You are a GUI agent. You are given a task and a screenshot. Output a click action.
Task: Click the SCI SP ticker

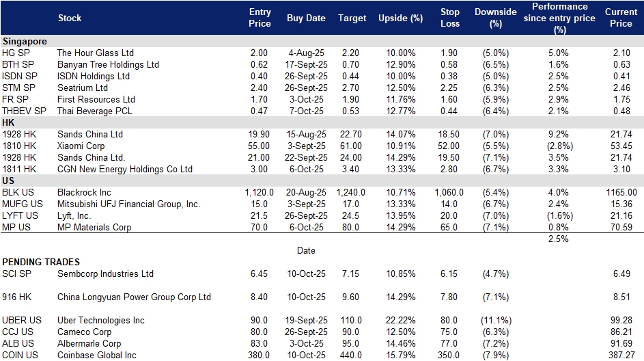click(x=17, y=274)
